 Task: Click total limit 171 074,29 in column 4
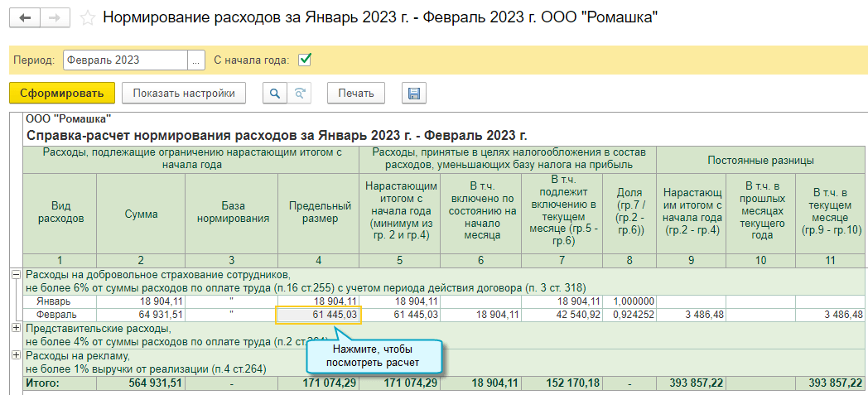pos(318,383)
